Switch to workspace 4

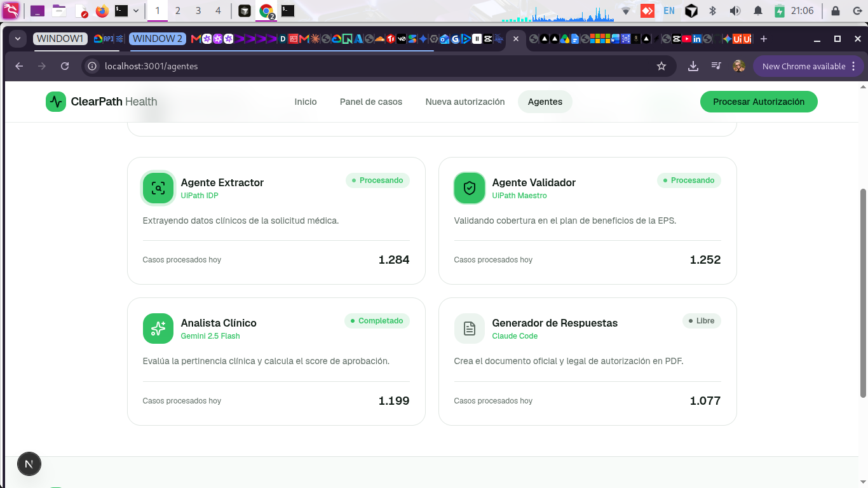[219, 11]
